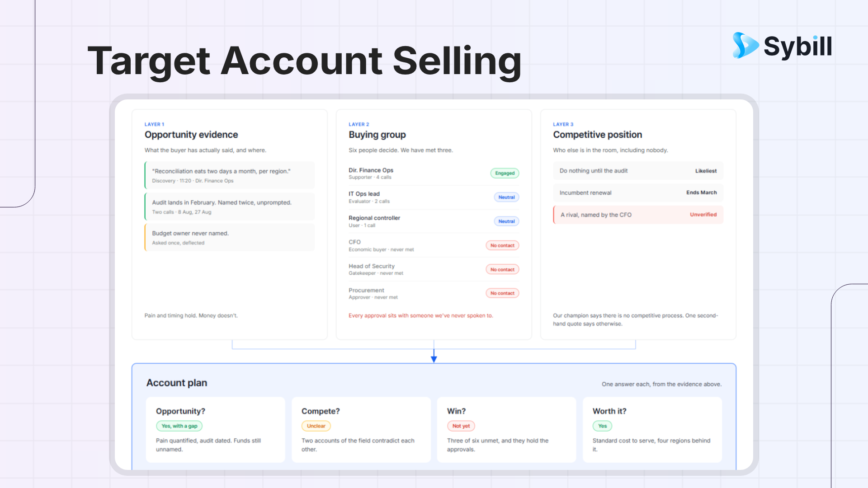Click the "Asked once, deflected" note
This screenshot has height=488, width=868.
point(178,243)
